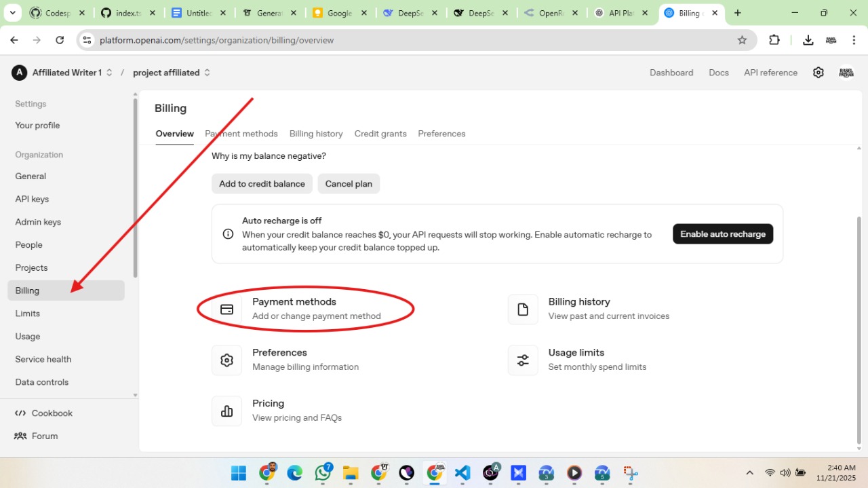Switch to the Billing history tab
The image size is (868, 488).
[x=316, y=134]
